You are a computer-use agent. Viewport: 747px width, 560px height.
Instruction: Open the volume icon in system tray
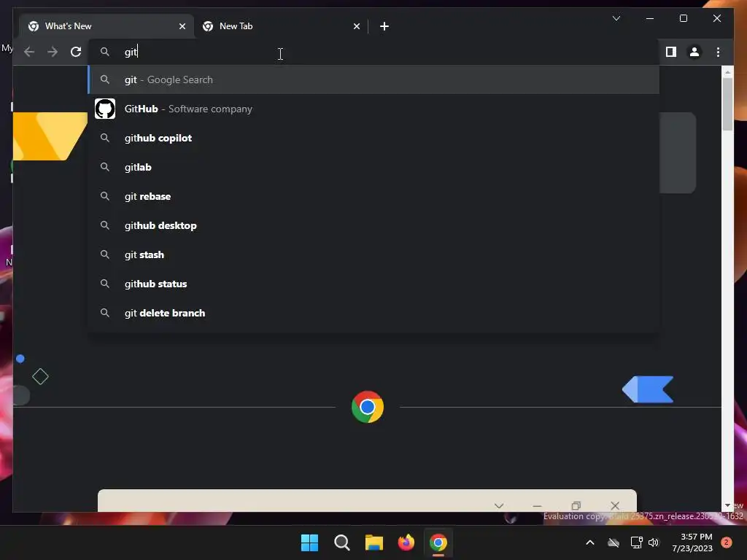(x=654, y=542)
